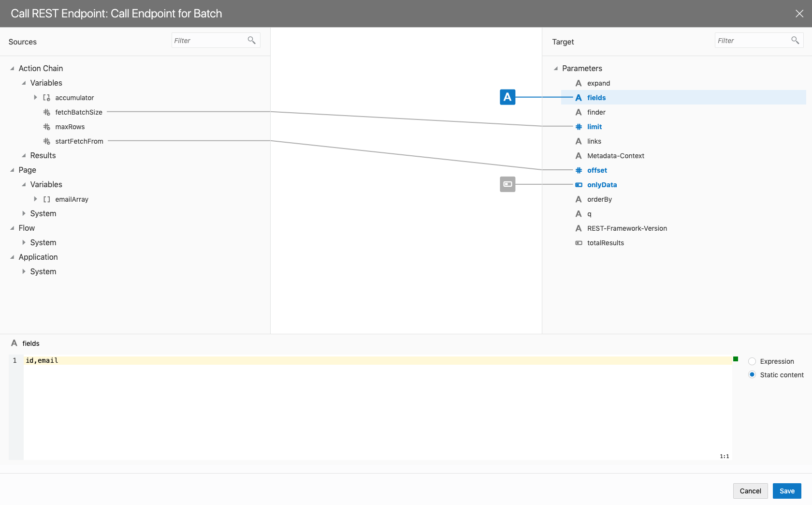Click the Sources filter input field

pyautogui.click(x=209, y=41)
